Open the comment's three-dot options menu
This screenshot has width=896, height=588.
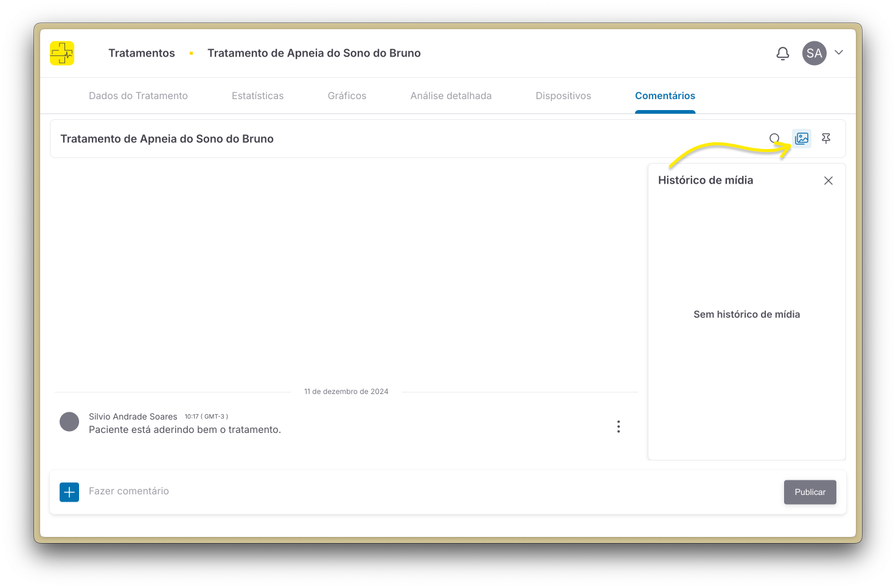pyautogui.click(x=619, y=426)
